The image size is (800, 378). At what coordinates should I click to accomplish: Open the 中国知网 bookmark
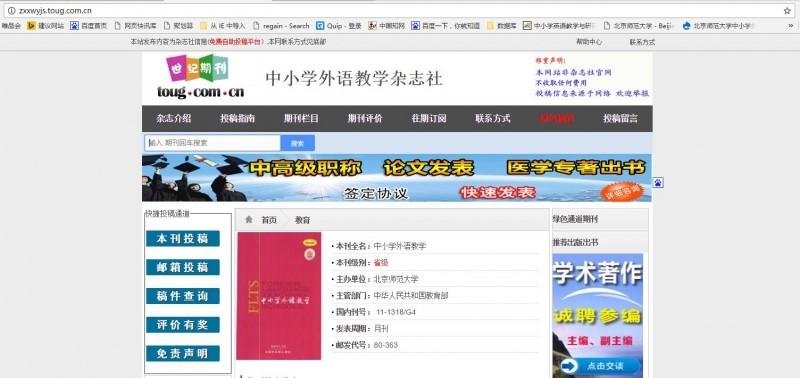[x=387, y=26]
